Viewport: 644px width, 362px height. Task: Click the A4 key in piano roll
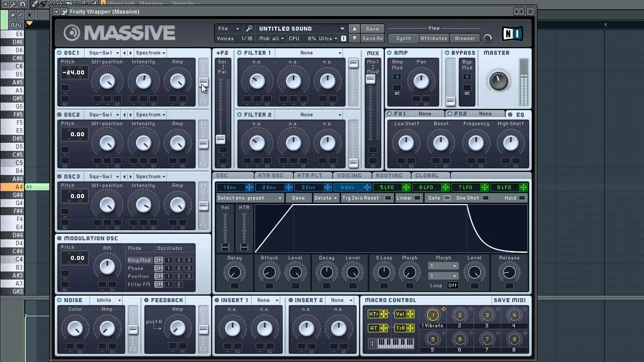click(x=12, y=187)
